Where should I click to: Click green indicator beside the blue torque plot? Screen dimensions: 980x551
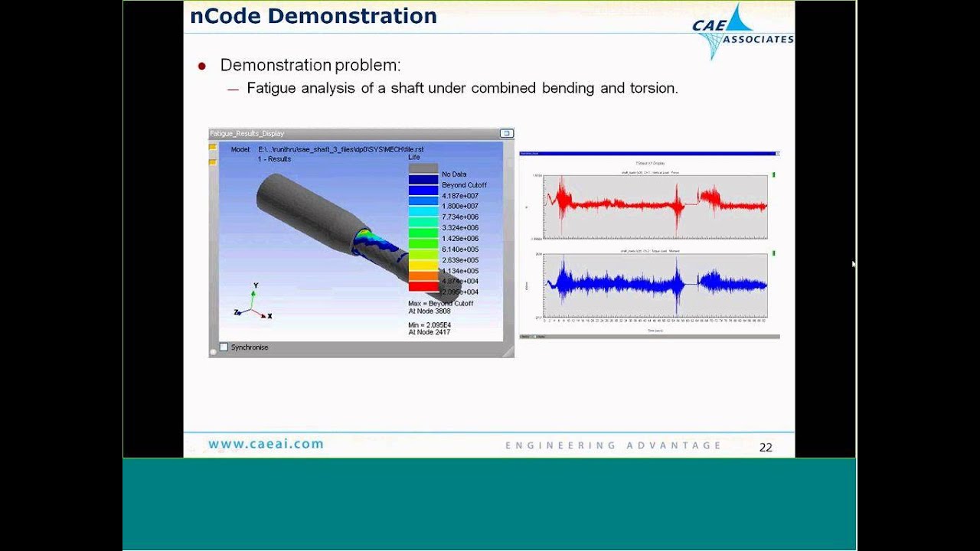pyautogui.click(x=773, y=253)
